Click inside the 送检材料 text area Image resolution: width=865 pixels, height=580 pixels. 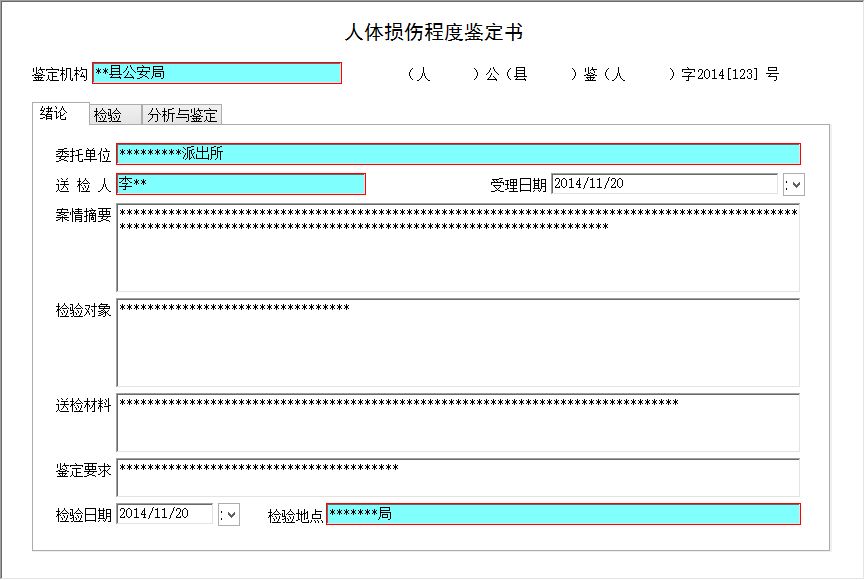(x=458, y=423)
